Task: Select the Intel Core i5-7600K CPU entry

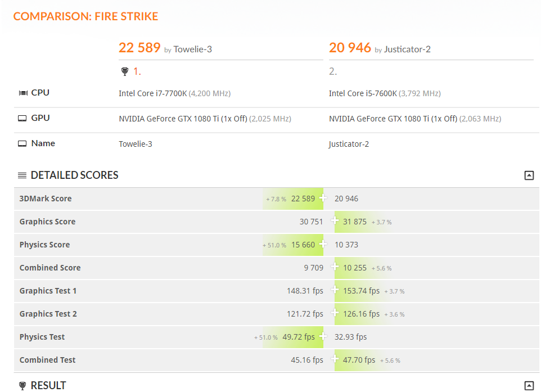Action: tap(363, 93)
